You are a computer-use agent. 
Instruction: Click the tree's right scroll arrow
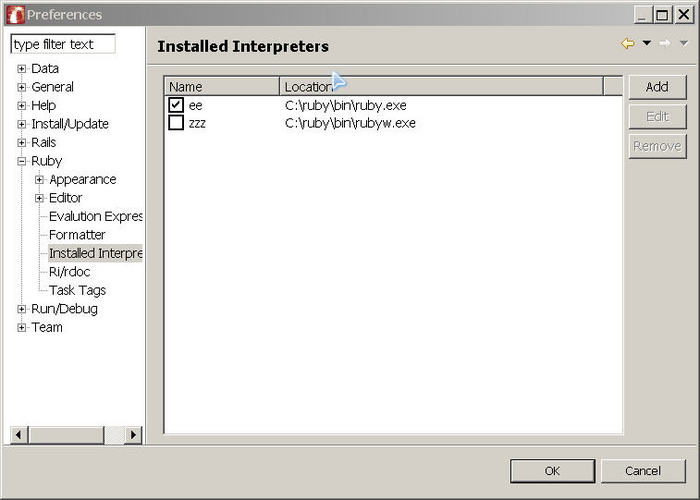(x=133, y=434)
